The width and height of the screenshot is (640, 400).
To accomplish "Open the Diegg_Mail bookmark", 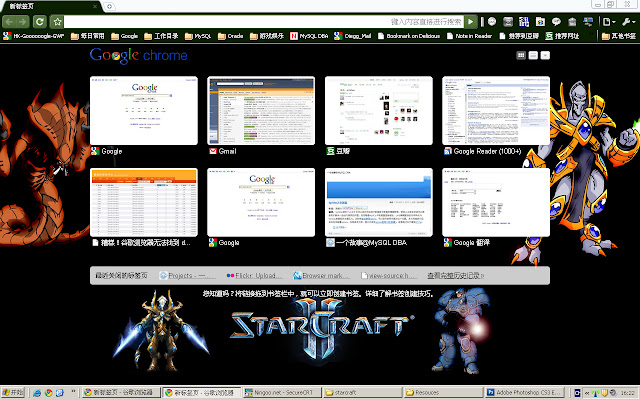I will coord(353,36).
